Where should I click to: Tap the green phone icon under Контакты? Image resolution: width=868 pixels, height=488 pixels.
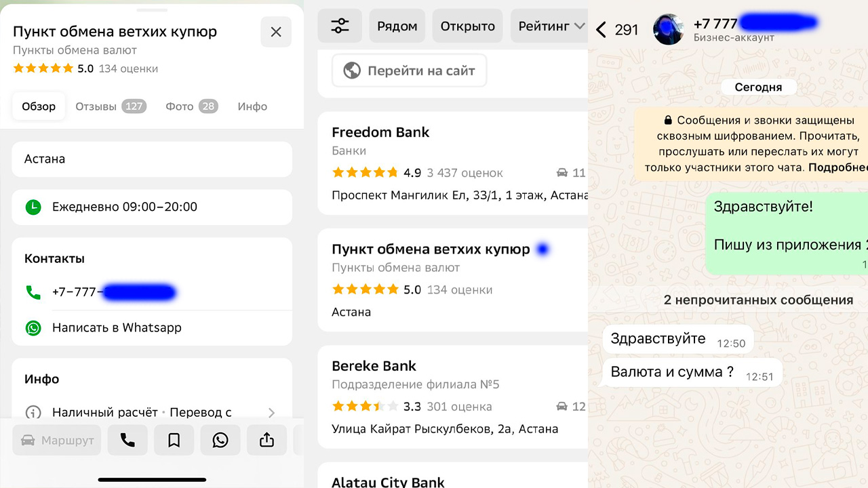point(33,293)
